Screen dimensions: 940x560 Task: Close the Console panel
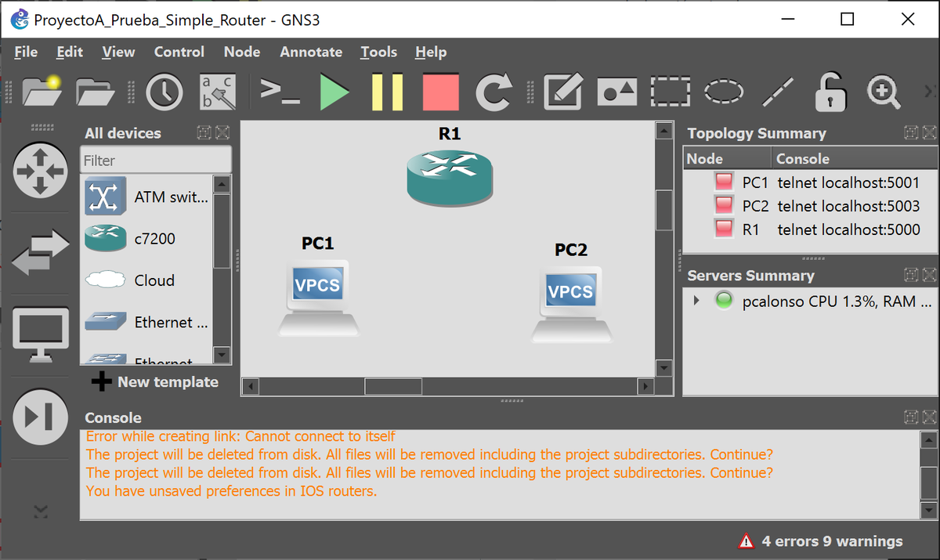[x=929, y=417]
